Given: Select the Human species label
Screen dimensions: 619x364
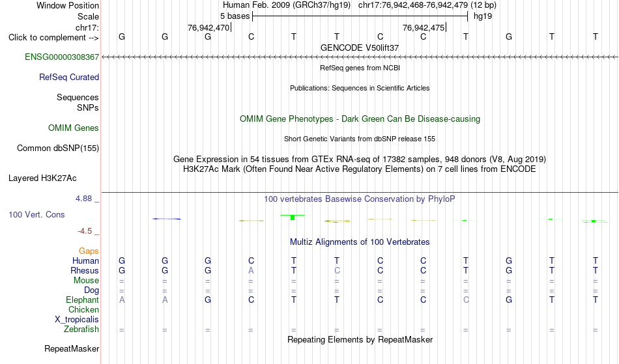Looking at the screenshot, I should (85, 260).
